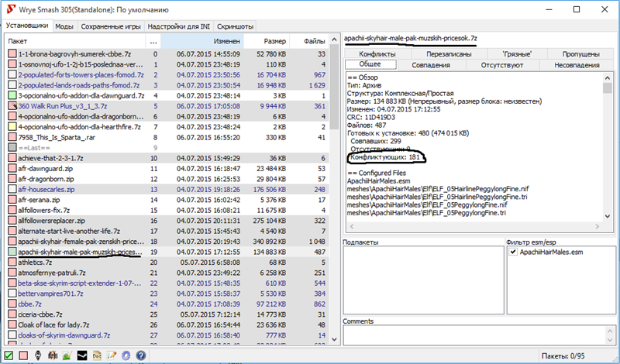Screen dimensions: 620x364
Task: Open the Надстройки для INI tab
Action: tap(179, 26)
